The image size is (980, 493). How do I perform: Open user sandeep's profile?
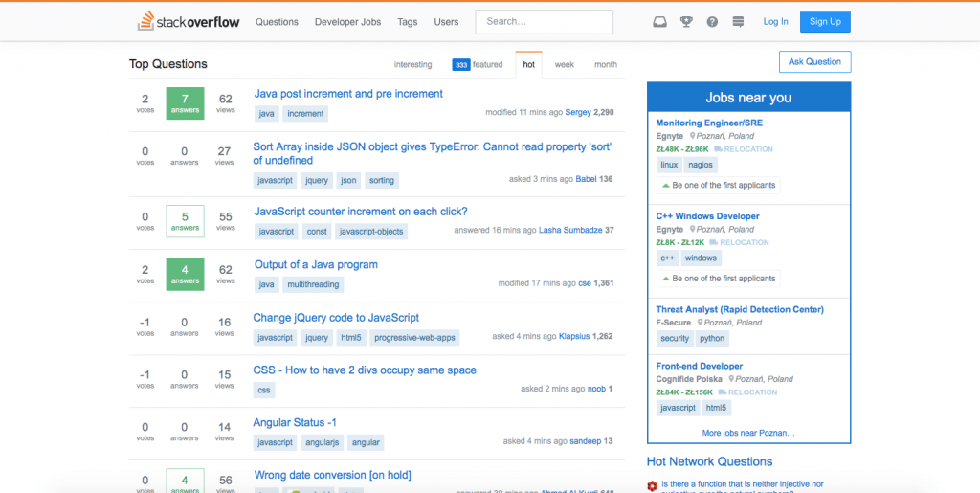coord(585,441)
